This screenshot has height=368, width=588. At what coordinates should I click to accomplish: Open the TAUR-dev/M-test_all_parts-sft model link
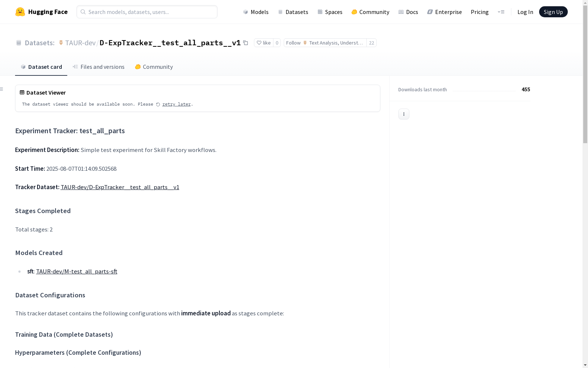click(76, 271)
